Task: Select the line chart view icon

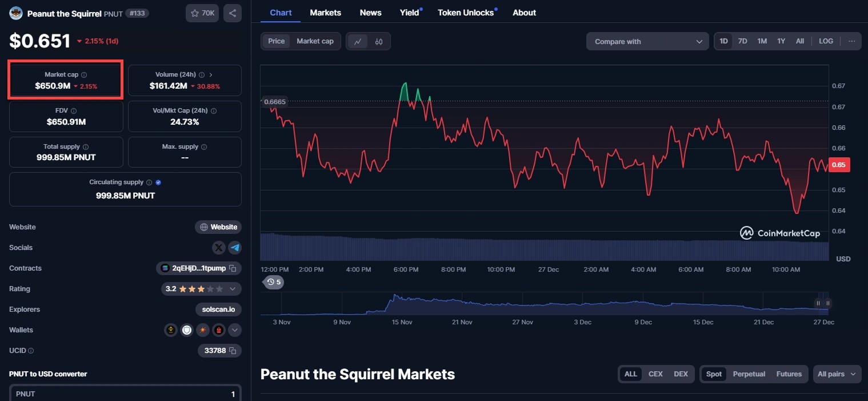Action: coord(358,41)
